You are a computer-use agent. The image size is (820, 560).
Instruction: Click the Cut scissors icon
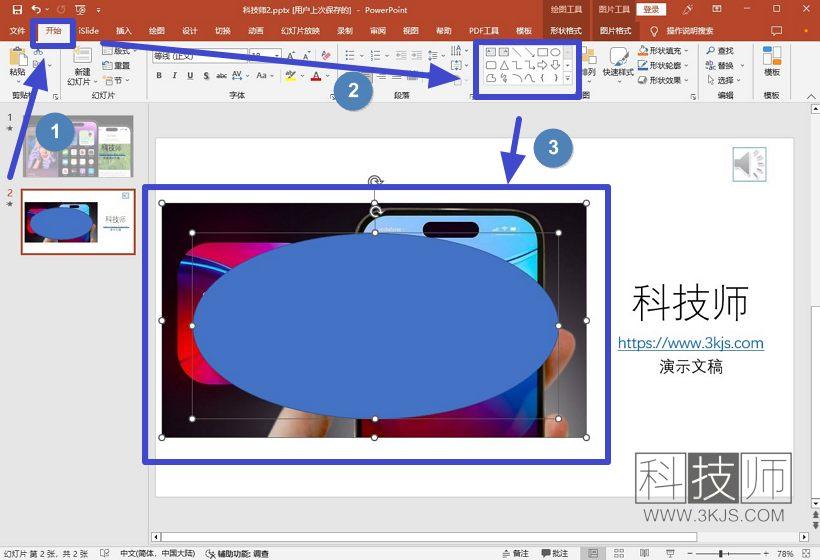click(38, 51)
